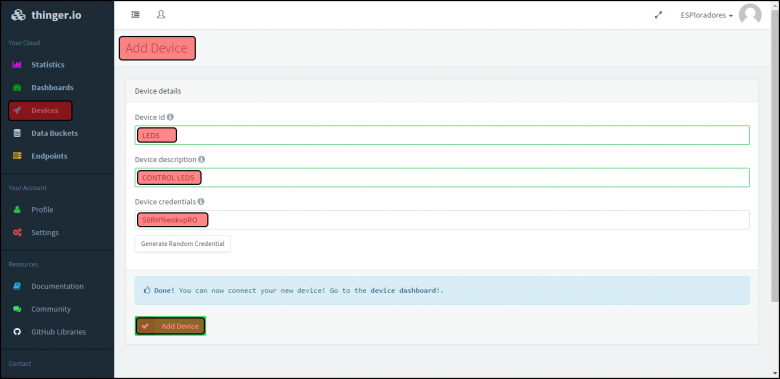The image size is (780, 379).
Task: Click the Device description info icon
Action: click(x=201, y=159)
